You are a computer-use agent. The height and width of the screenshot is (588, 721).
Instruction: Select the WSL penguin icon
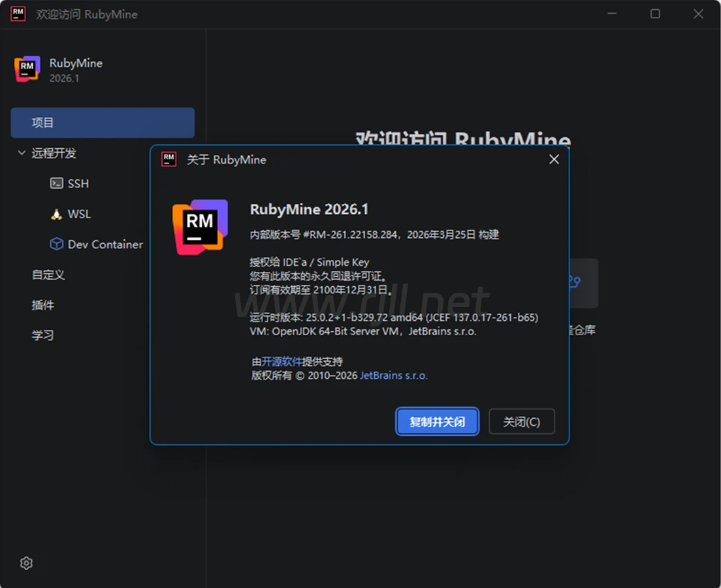57,214
